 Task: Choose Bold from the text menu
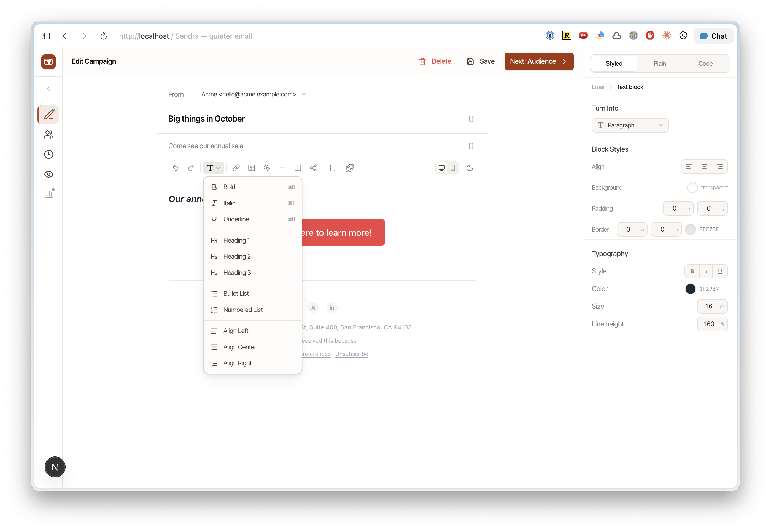pyautogui.click(x=252, y=187)
